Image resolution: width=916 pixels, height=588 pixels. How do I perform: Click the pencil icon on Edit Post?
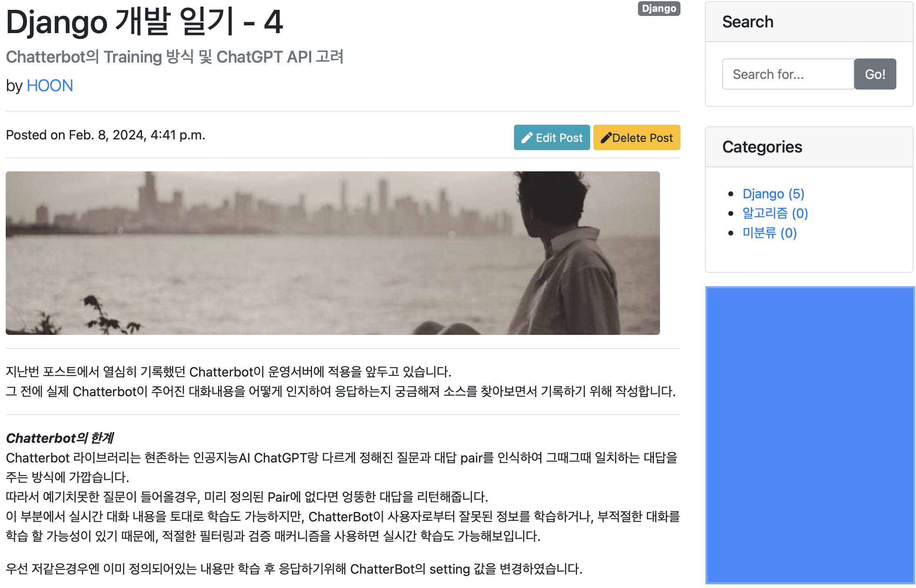coord(527,138)
